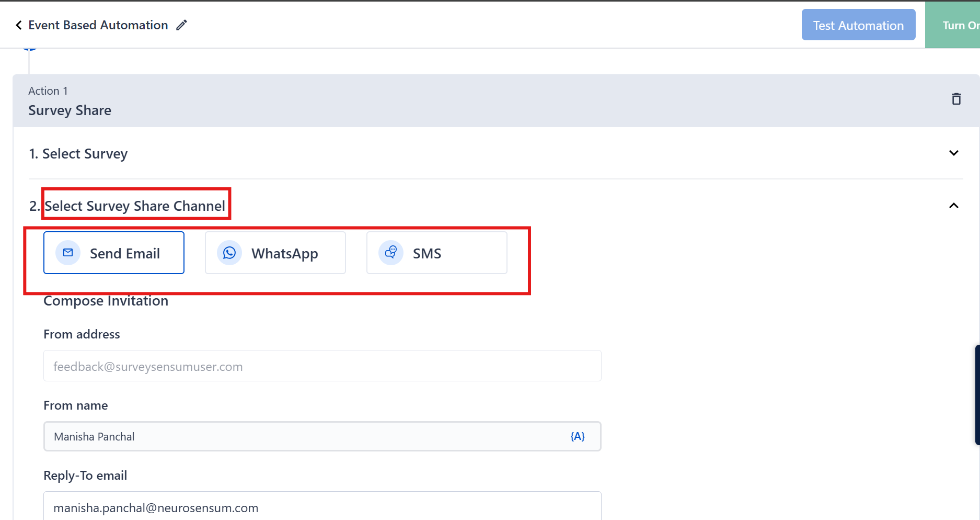Click the 'Select Survey Share Channel' heading

coord(135,206)
